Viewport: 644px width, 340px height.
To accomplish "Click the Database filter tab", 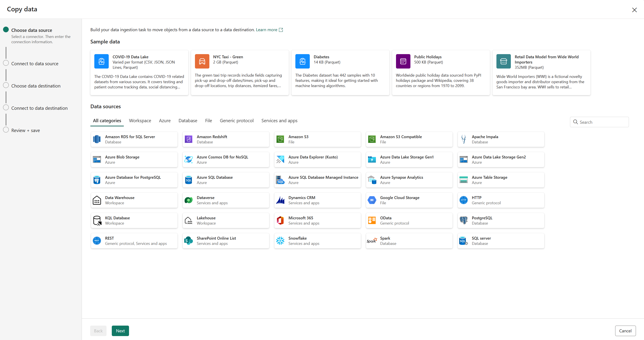I will click(187, 120).
